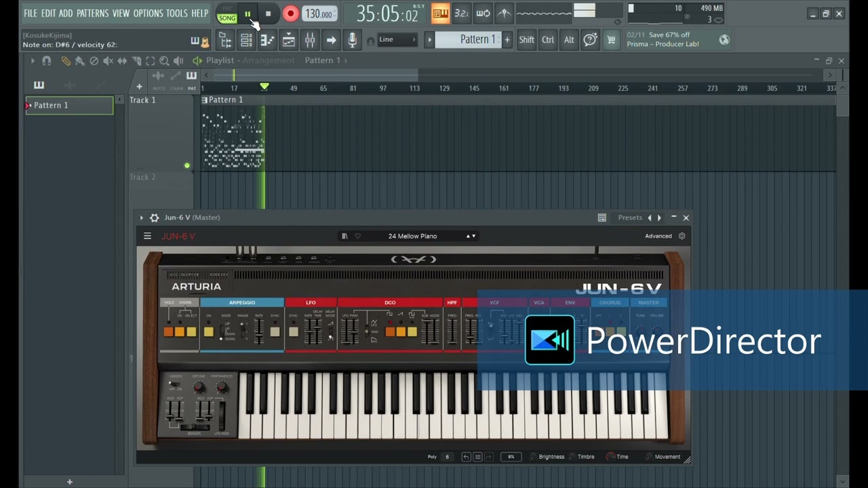Toggle the typing keyboard to piano icon
The image size is (868, 488).
(440, 13)
